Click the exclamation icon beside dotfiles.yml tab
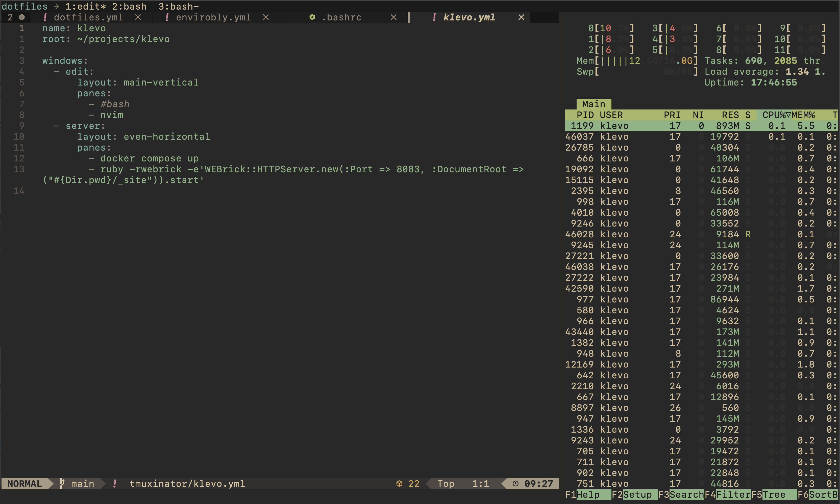Screen dimensions: 840x504 (45, 17)
